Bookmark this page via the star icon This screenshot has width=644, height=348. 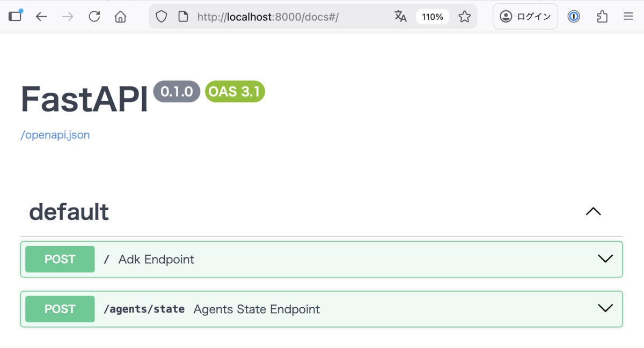tap(464, 17)
